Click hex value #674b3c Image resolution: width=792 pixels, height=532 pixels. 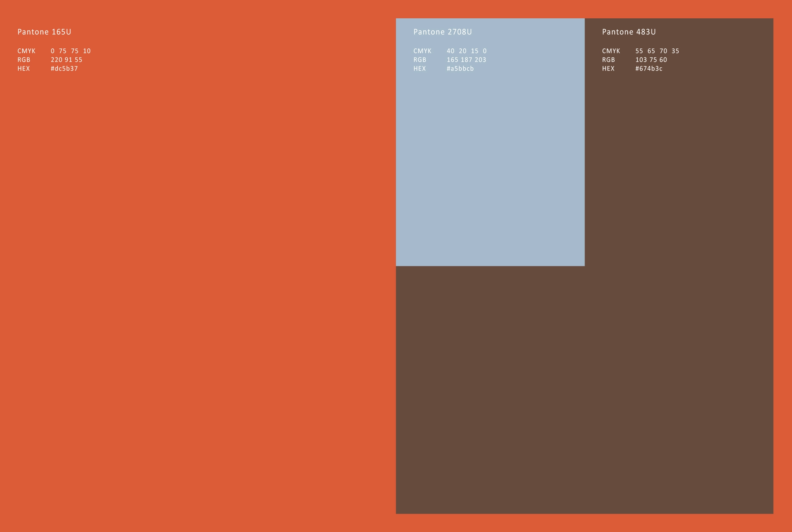click(x=649, y=68)
